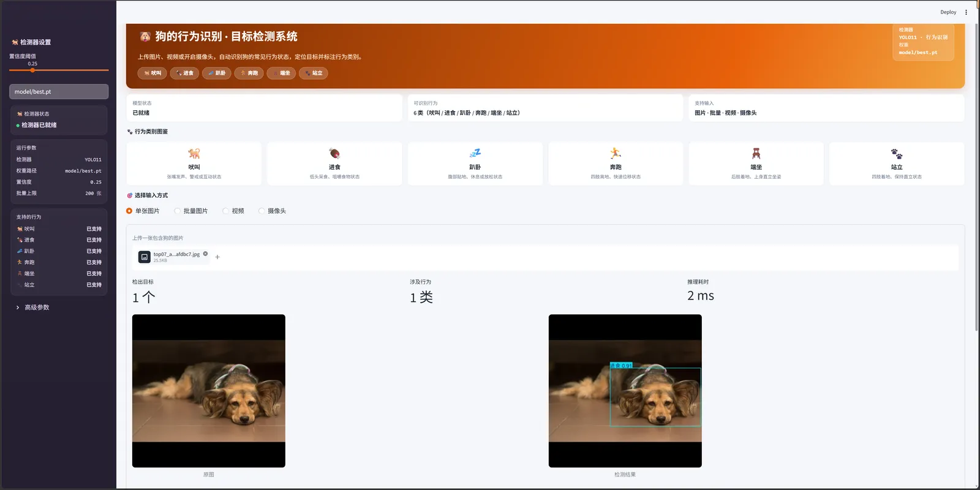Click the Deploy button
The width and height of the screenshot is (980, 490).
pyautogui.click(x=948, y=12)
